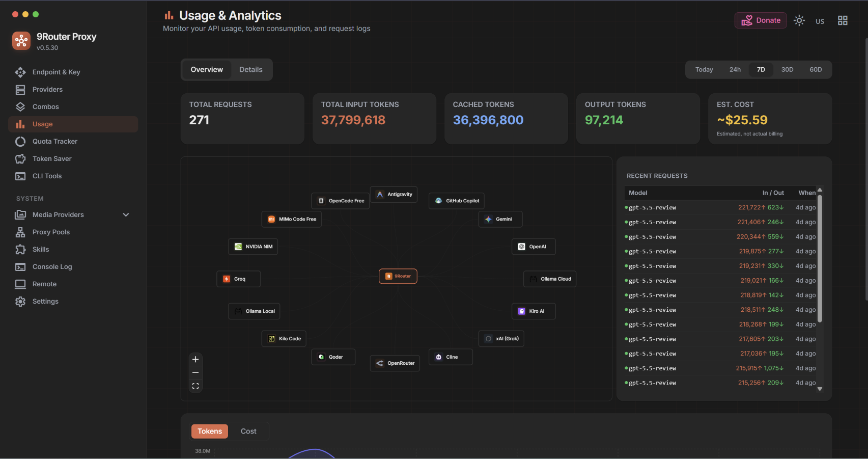Click the request row with 221,722 input tokens
This screenshot has height=459, width=868.
point(720,208)
